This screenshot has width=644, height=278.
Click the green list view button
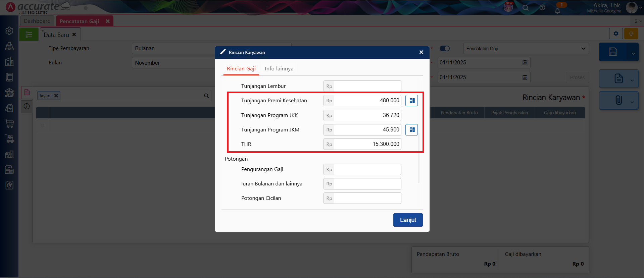point(29,35)
